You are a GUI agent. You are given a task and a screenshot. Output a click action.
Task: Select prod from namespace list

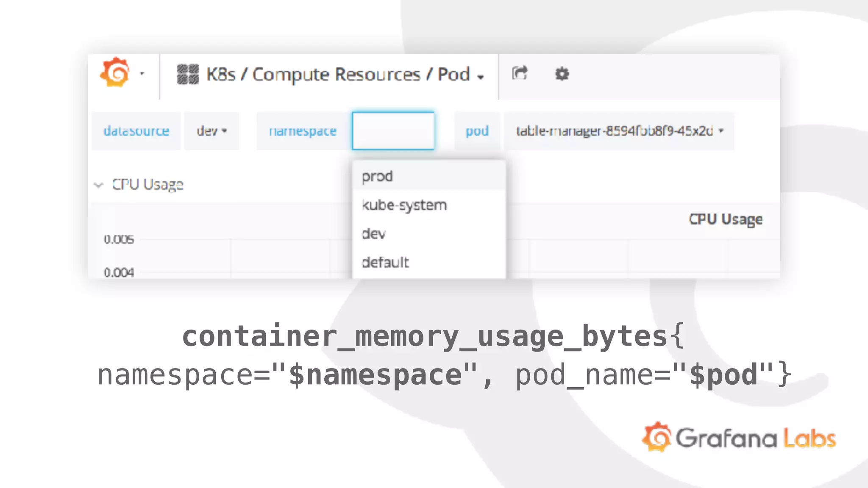429,176
